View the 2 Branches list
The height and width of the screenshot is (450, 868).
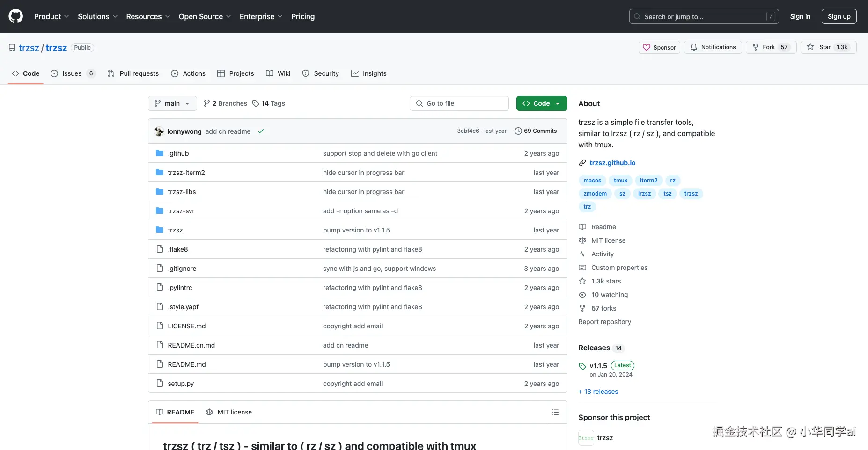tap(225, 103)
